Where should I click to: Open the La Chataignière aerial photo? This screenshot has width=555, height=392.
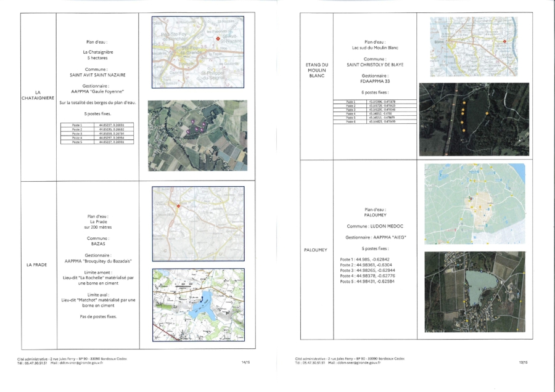click(x=197, y=136)
